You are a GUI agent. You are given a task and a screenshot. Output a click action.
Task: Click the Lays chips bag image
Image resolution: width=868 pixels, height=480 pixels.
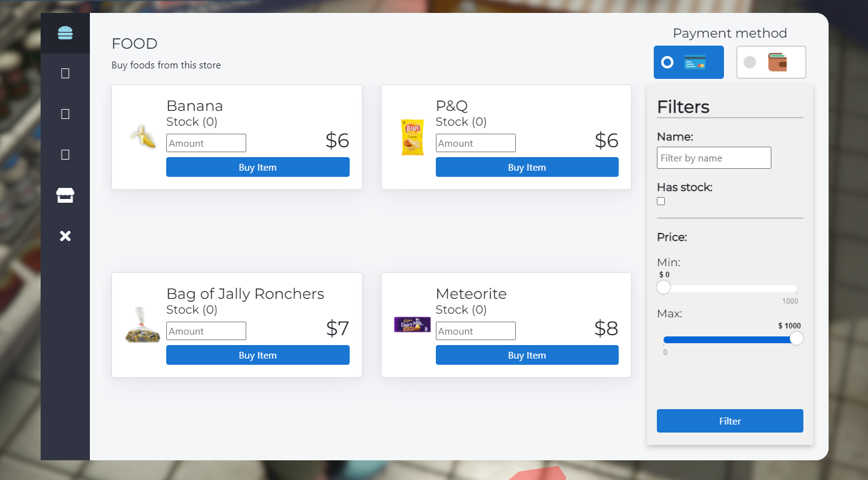(x=412, y=137)
